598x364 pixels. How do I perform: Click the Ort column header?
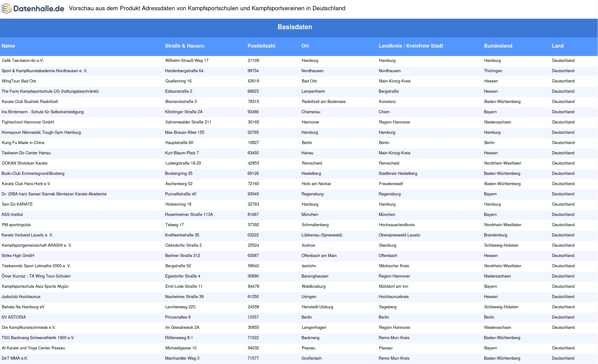click(305, 46)
